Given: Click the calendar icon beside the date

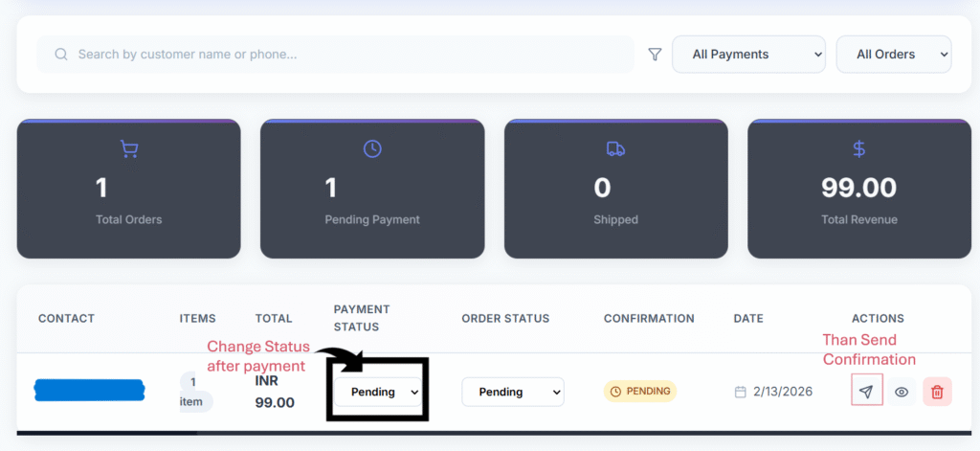Looking at the screenshot, I should click(x=741, y=392).
